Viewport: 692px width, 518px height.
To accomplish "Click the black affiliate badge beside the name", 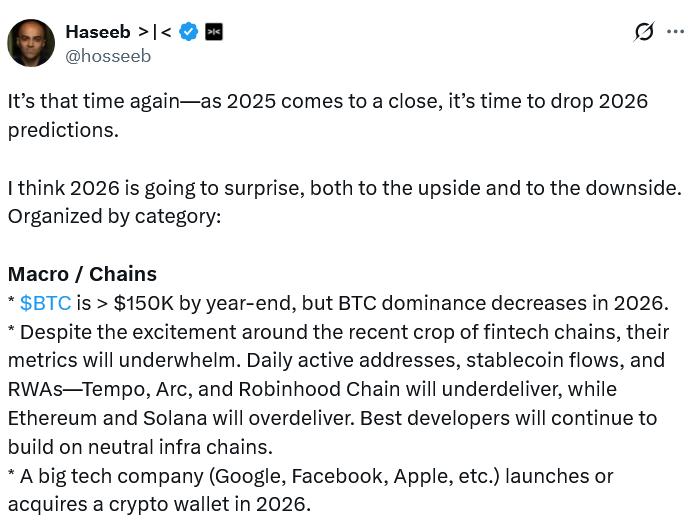I will [213, 32].
